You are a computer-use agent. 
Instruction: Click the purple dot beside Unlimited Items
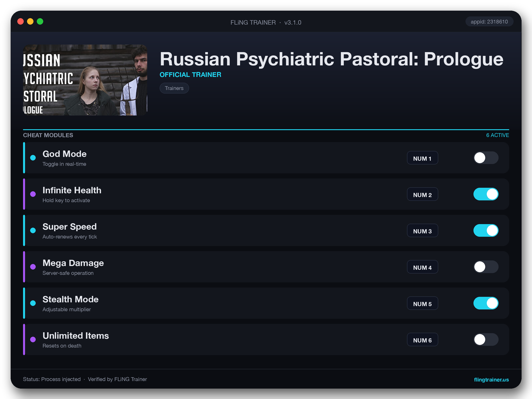click(33, 339)
